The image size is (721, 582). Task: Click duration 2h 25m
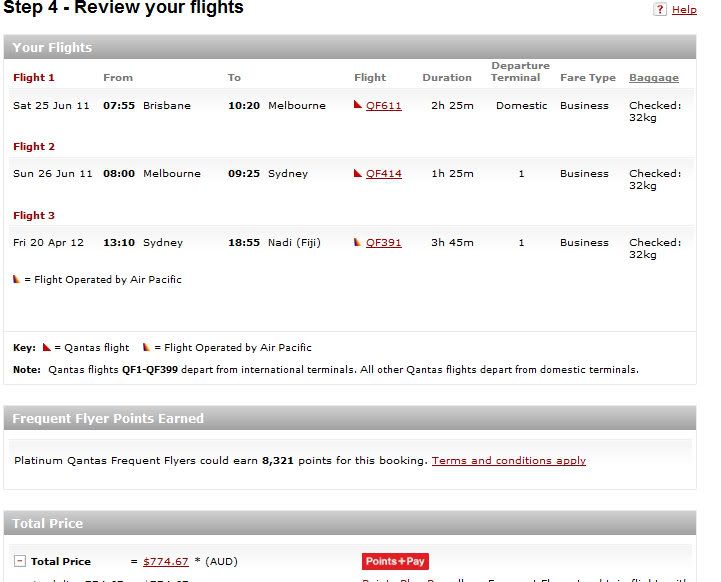pos(452,106)
